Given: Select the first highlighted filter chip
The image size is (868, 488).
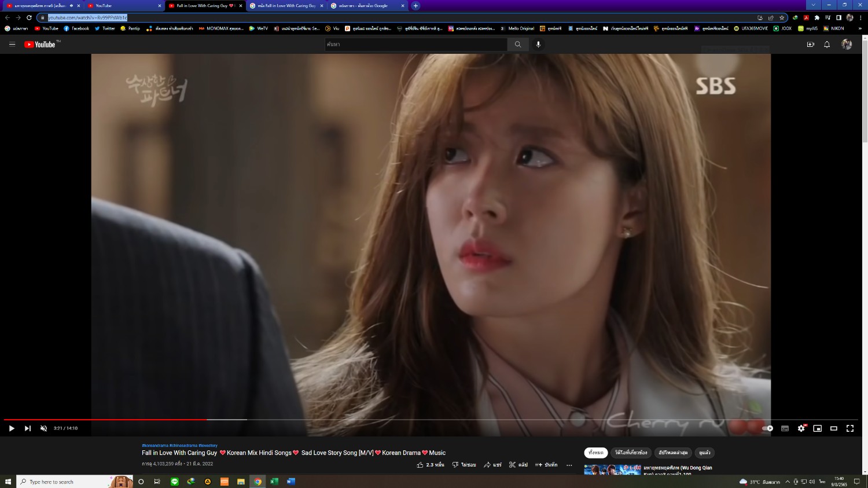Looking at the screenshot, I should pyautogui.click(x=596, y=453).
